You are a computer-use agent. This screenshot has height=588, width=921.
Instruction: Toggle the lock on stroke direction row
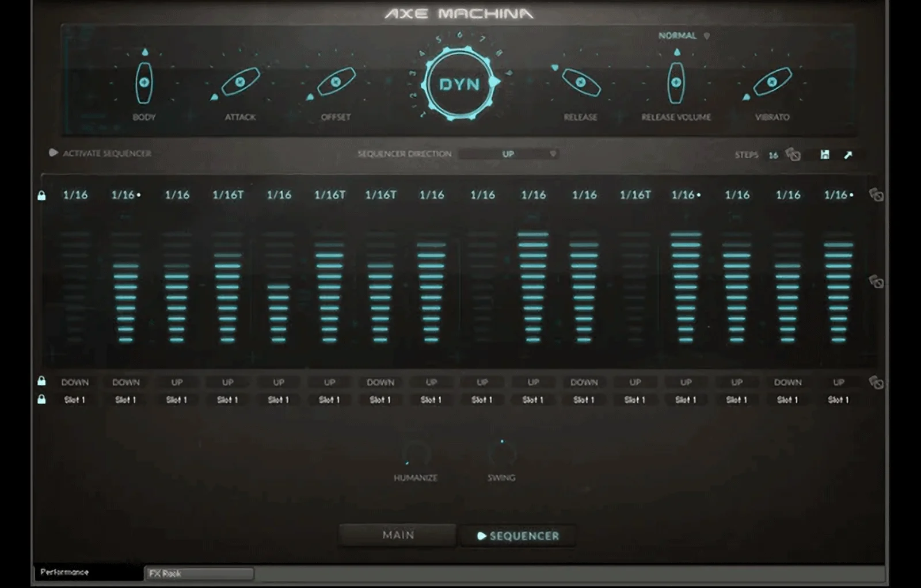41,381
